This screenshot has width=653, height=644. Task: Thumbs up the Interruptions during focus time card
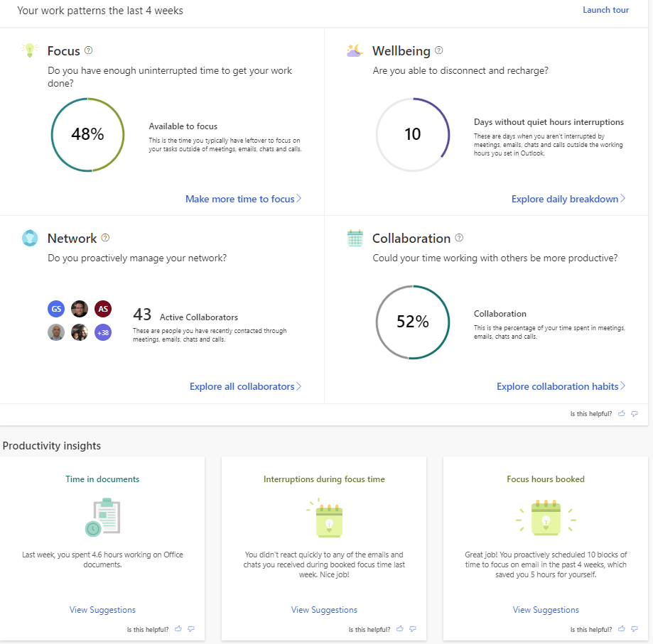pyautogui.click(x=400, y=629)
